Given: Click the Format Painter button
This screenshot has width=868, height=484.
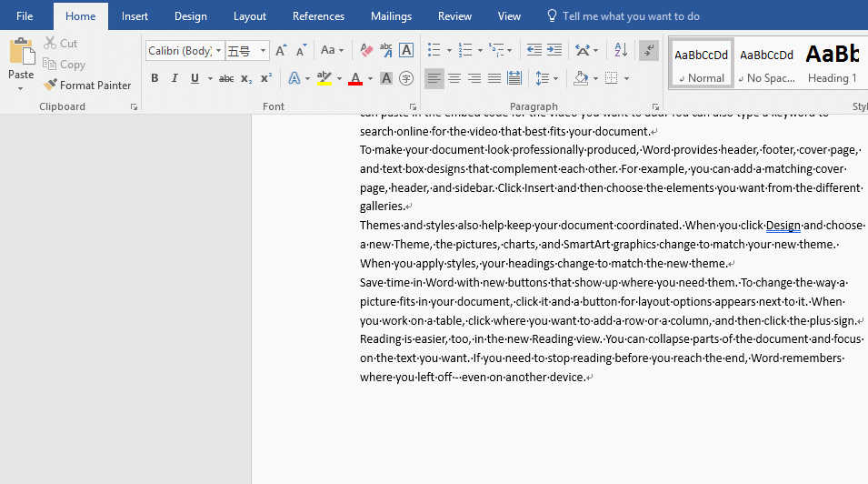Looking at the screenshot, I should point(87,86).
